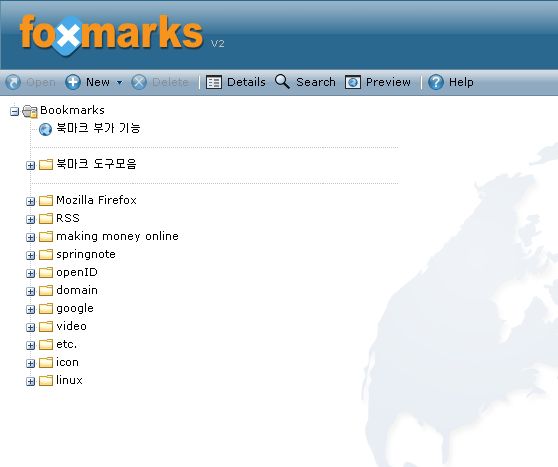Expand the google folder
Viewport: 558px width, 467px height.
tap(31, 310)
